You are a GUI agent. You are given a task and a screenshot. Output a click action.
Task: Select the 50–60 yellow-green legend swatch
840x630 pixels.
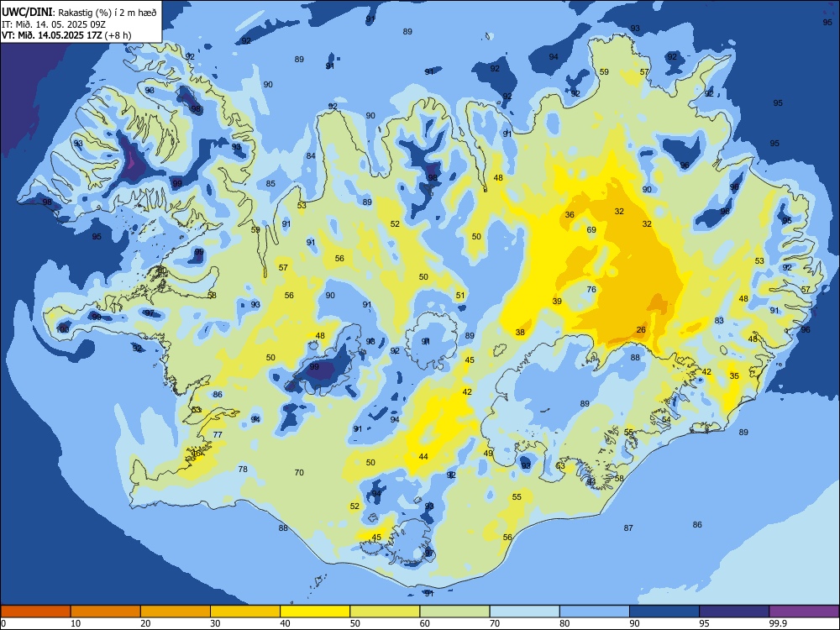click(x=385, y=612)
